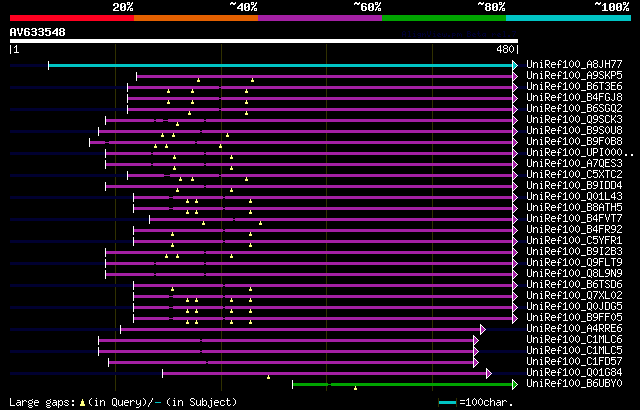Screen dimensions: 640x410
Task: Click the end arrowhead of the B6UBY0 alignment
Action: 515,385
